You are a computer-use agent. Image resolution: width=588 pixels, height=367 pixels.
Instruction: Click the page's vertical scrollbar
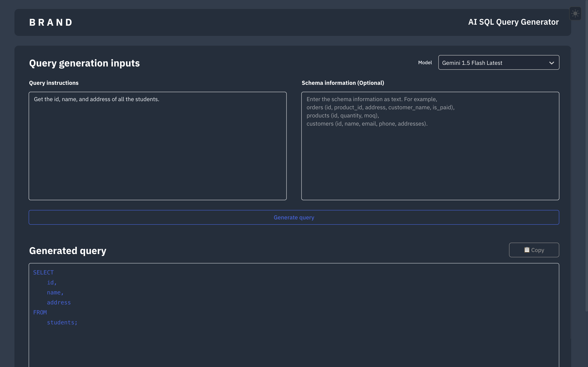586,155
